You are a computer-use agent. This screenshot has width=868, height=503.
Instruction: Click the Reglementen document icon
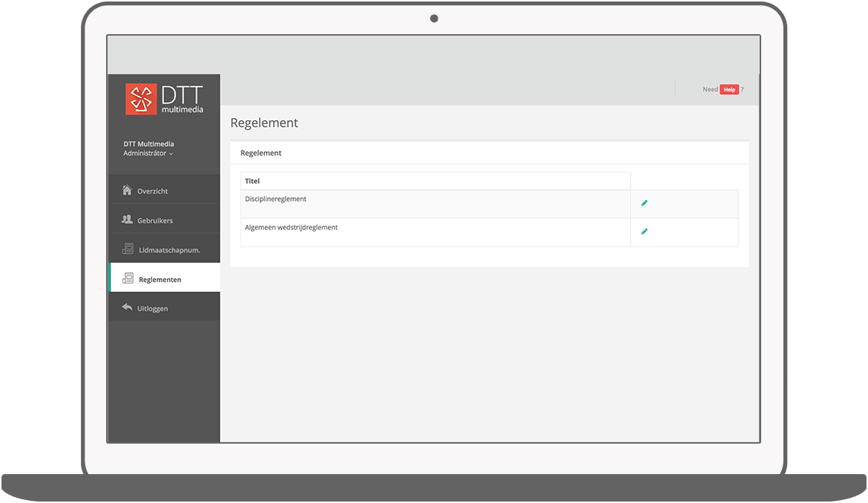(x=128, y=278)
